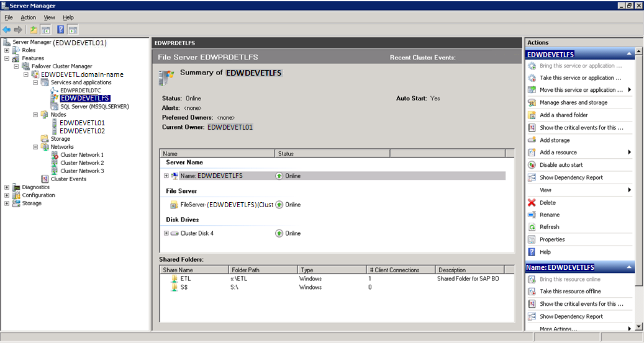The height and width of the screenshot is (343, 644).
Task: Click the Actions pane scroll up arrow
Action: click(x=638, y=51)
